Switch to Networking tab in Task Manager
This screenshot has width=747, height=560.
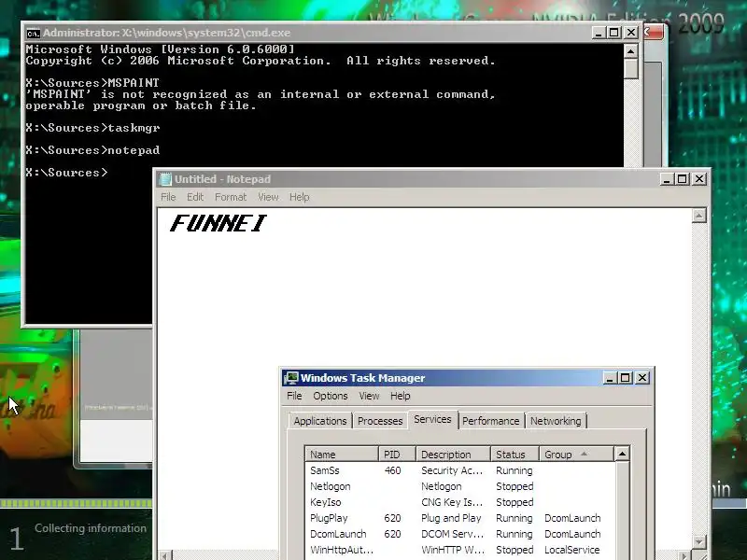556,421
